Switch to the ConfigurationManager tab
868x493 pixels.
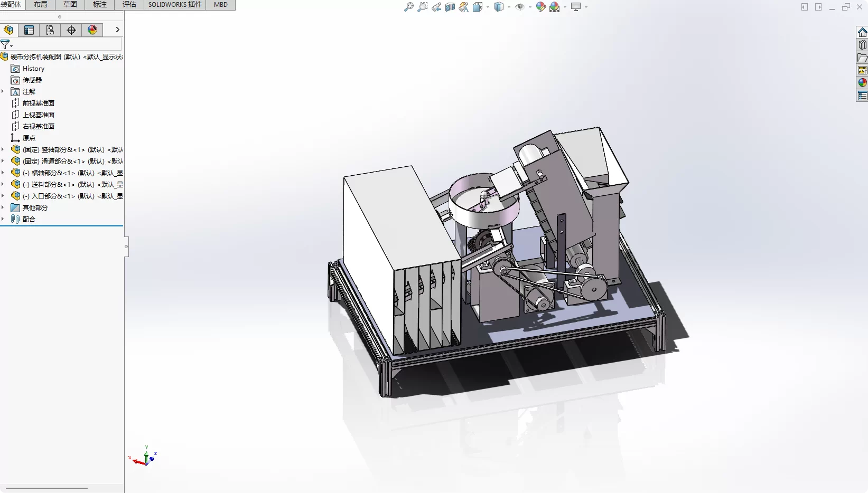click(x=50, y=30)
